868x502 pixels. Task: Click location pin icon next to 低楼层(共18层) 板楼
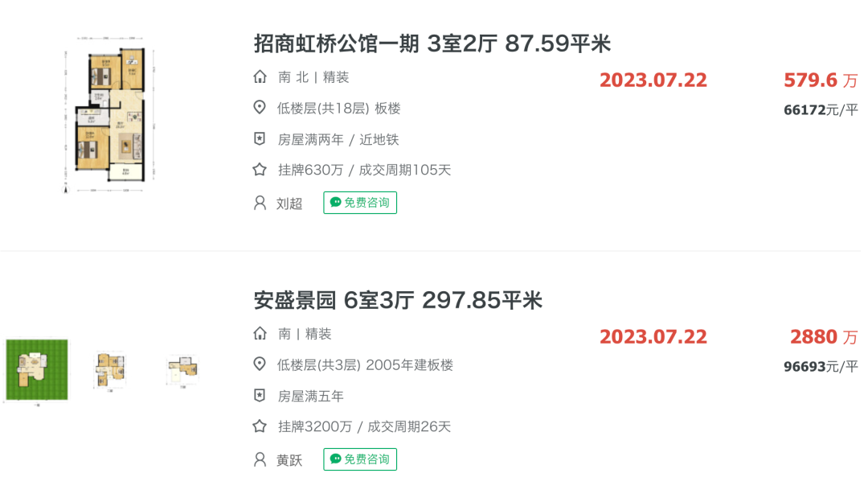[x=259, y=108]
